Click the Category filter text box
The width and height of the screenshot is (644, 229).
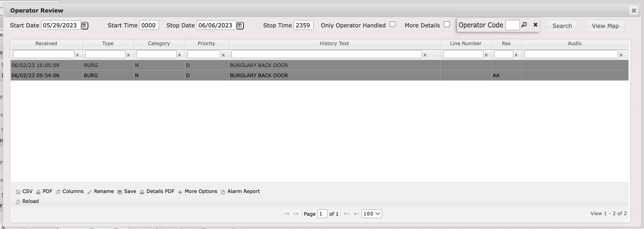pyautogui.click(x=156, y=55)
